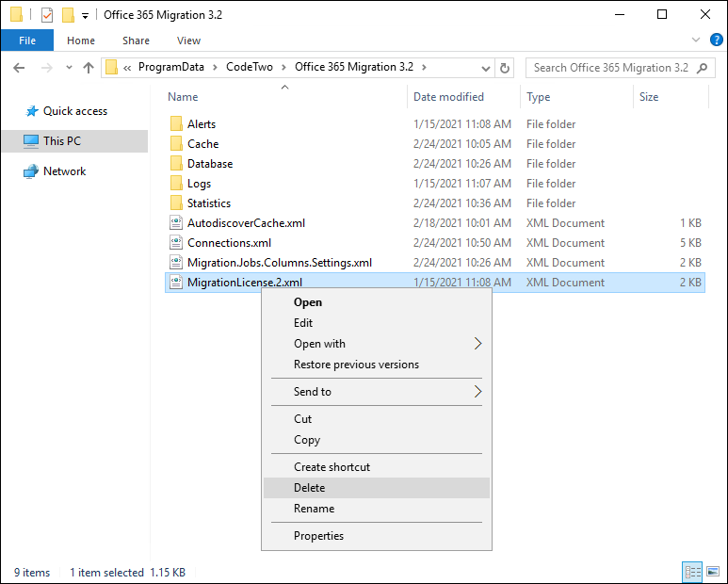The height and width of the screenshot is (584, 728).
Task: Select the AutodiscoverCache.xml file icon
Action: pyautogui.click(x=176, y=223)
